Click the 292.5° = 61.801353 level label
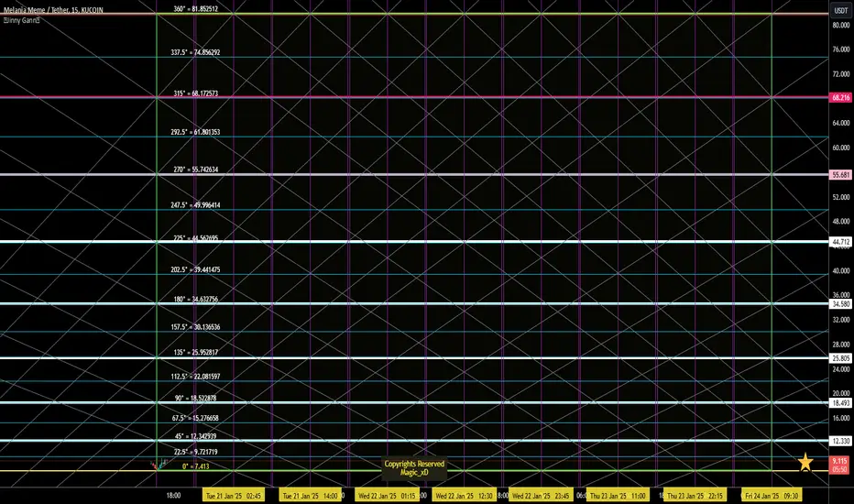Viewport: 854px width, 504px height. [195, 132]
